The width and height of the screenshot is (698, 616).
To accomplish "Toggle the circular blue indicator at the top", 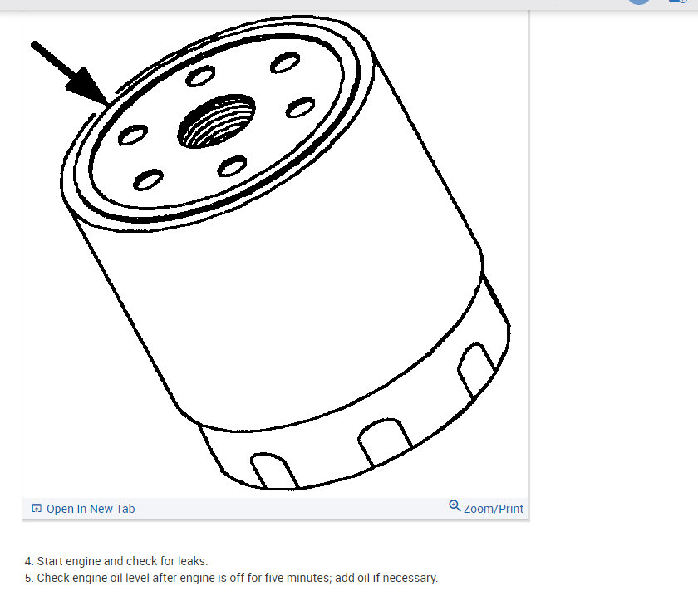I will 638,2.
